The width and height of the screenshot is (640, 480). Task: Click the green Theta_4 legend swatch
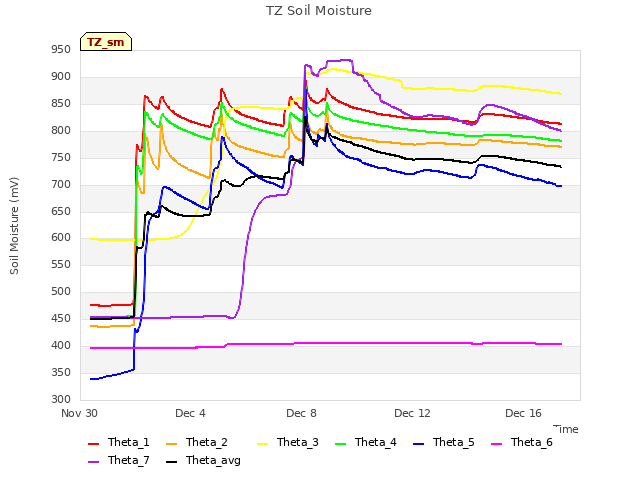pyautogui.click(x=340, y=444)
